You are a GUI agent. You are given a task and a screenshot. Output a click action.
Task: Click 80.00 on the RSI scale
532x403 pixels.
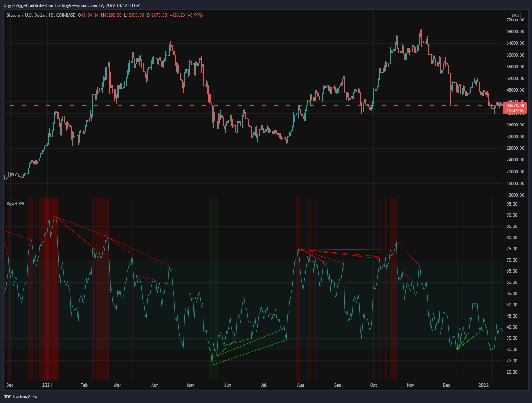click(512, 238)
